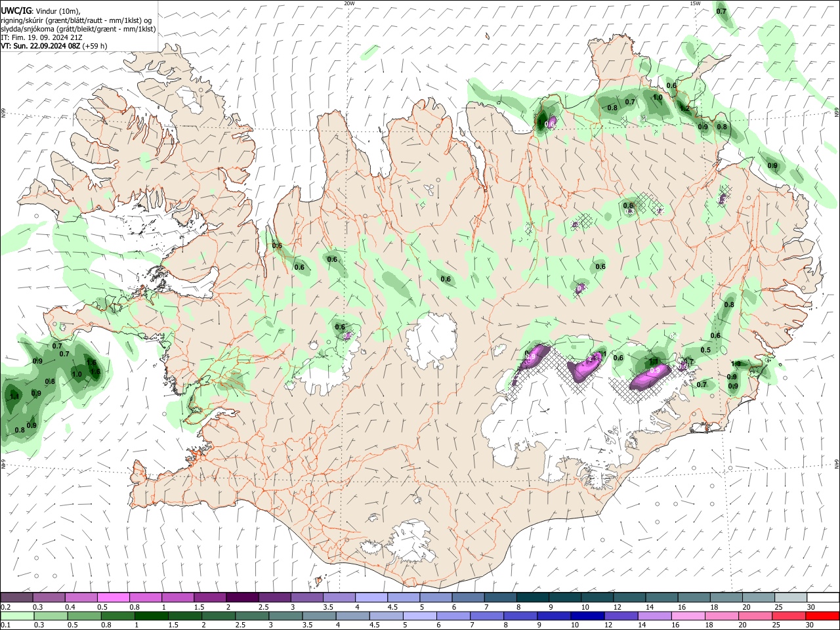The height and width of the screenshot is (630, 840).
Task: Click the pale periwinkle snow swatch starting at 4
Action: pos(372,598)
